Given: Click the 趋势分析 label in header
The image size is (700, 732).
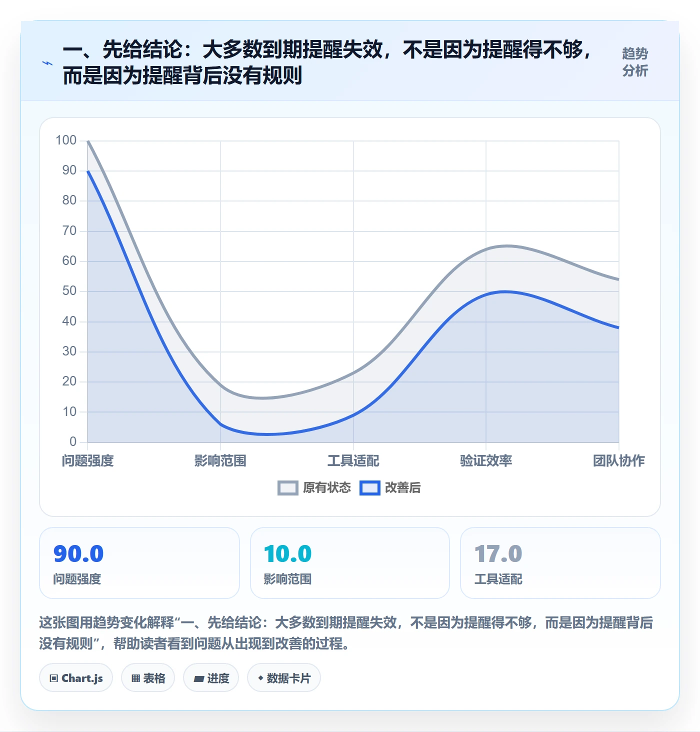Looking at the screenshot, I should tap(635, 62).
